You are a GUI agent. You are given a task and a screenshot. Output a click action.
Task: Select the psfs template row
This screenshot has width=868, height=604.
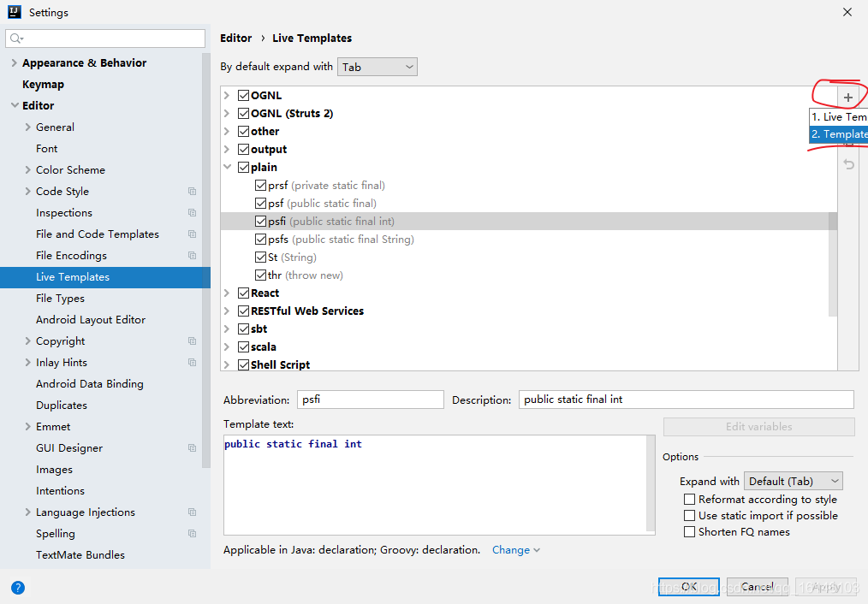point(529,240)
